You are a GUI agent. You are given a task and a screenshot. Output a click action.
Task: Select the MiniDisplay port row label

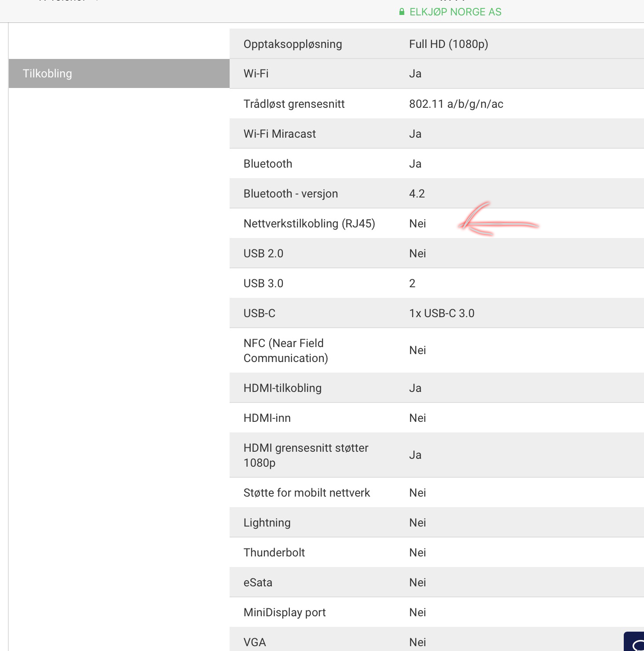click(x=285, y=612)
